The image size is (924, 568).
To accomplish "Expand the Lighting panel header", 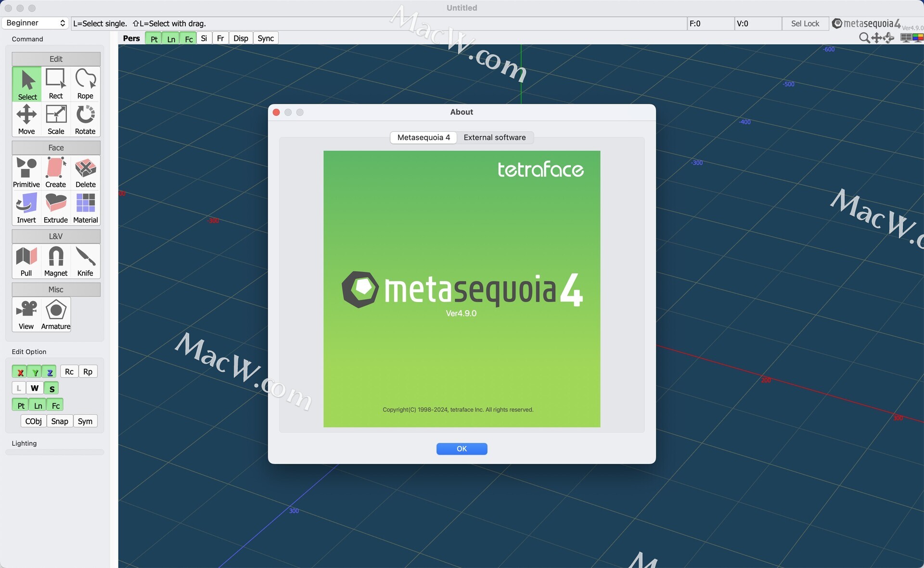I will point(24,443).
